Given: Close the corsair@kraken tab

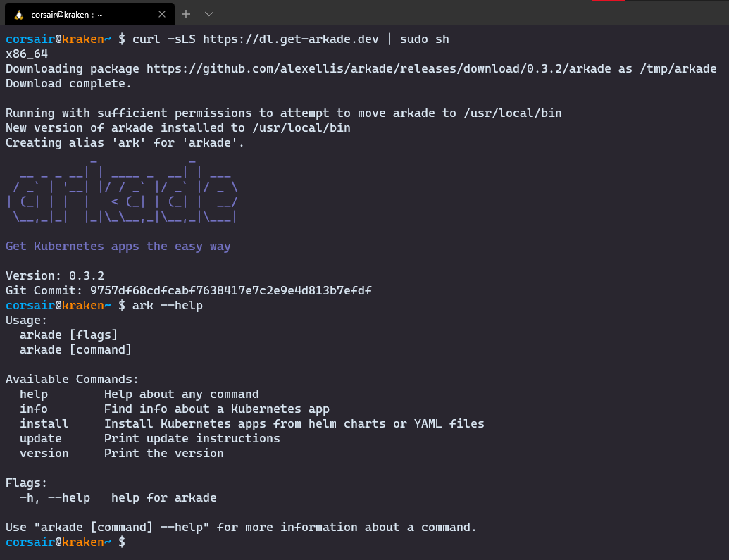Looking at the screenshot, I should tap(162, 14).
